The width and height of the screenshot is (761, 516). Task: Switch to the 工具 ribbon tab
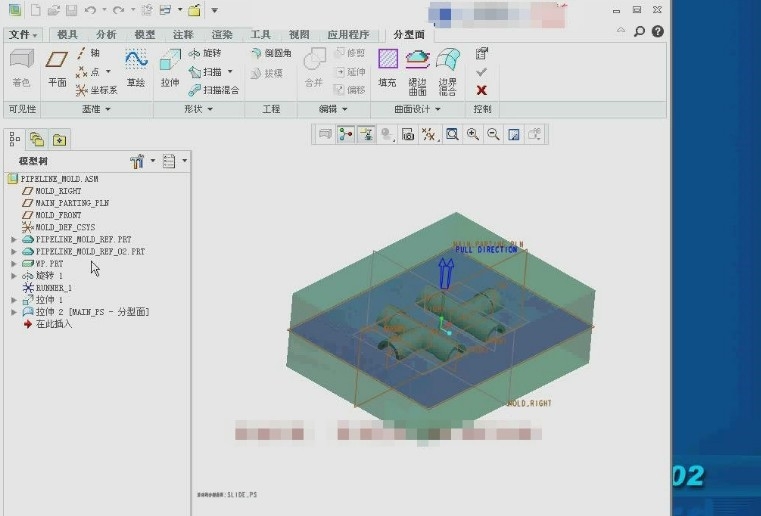click(261, 34)
